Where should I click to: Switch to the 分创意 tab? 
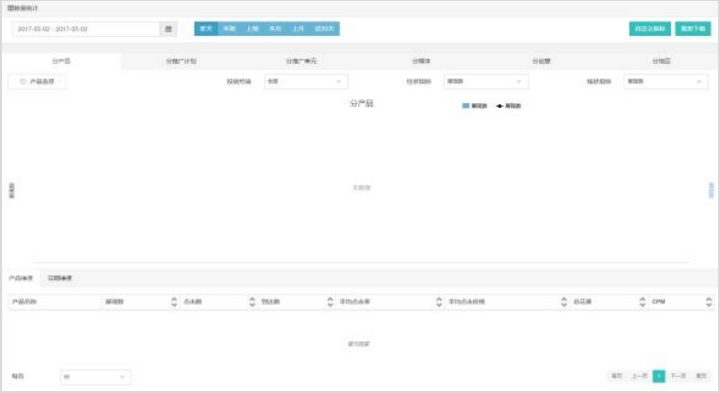[x=541, y=61]
